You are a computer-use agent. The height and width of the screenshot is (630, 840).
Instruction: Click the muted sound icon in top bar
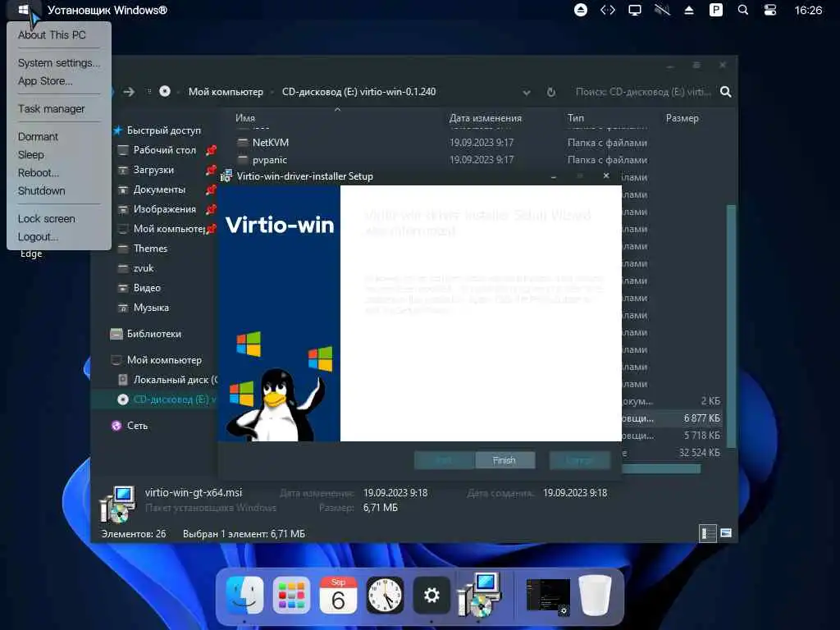(662, 10)
